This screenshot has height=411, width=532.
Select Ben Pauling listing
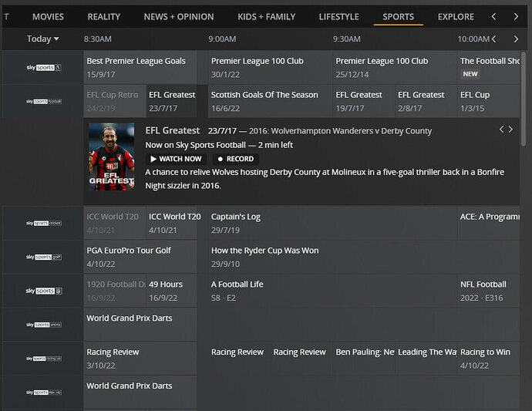point(364,359)
